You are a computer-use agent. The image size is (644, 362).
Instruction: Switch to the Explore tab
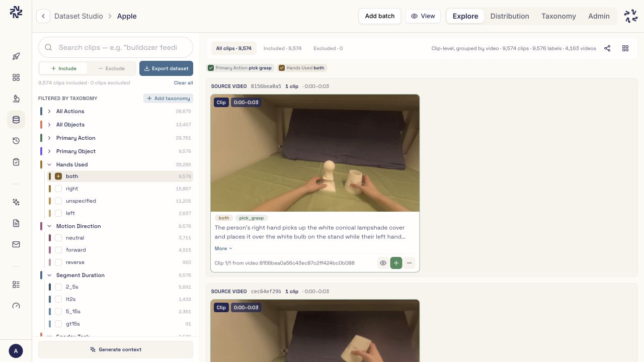(465, 16)
